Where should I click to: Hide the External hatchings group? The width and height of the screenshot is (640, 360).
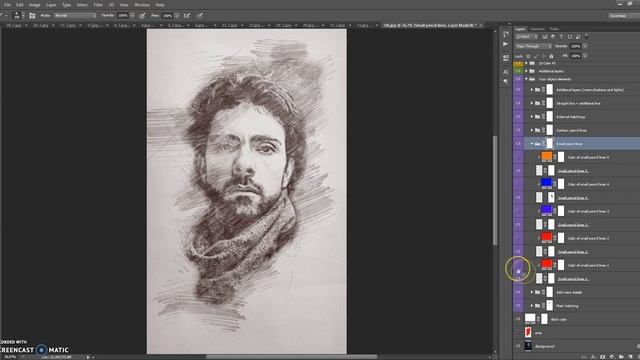pos(518,117)
